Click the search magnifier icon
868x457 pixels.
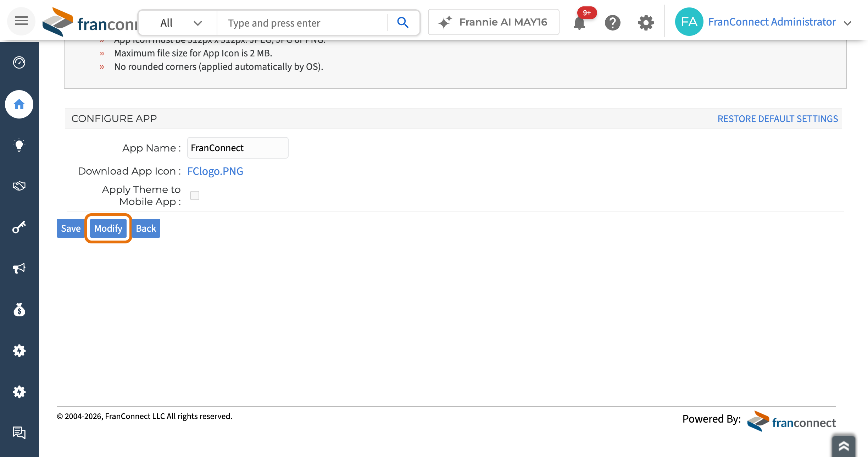(x=403, y=23)
